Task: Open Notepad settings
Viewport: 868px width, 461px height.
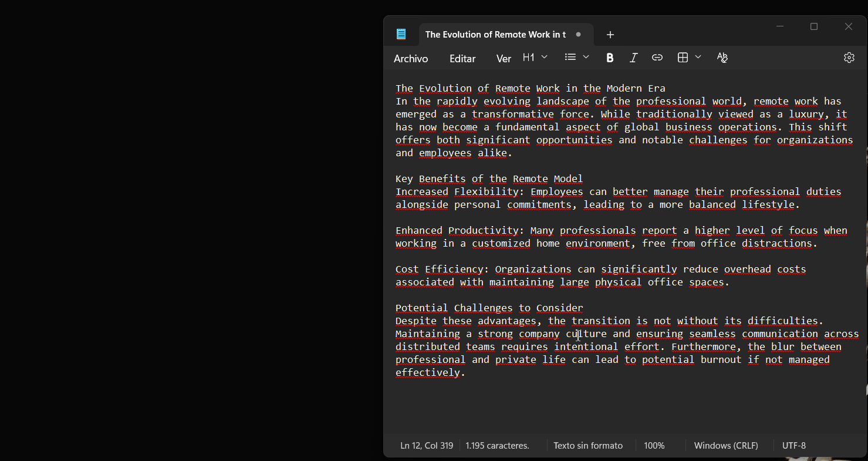Action: [849, 57]
